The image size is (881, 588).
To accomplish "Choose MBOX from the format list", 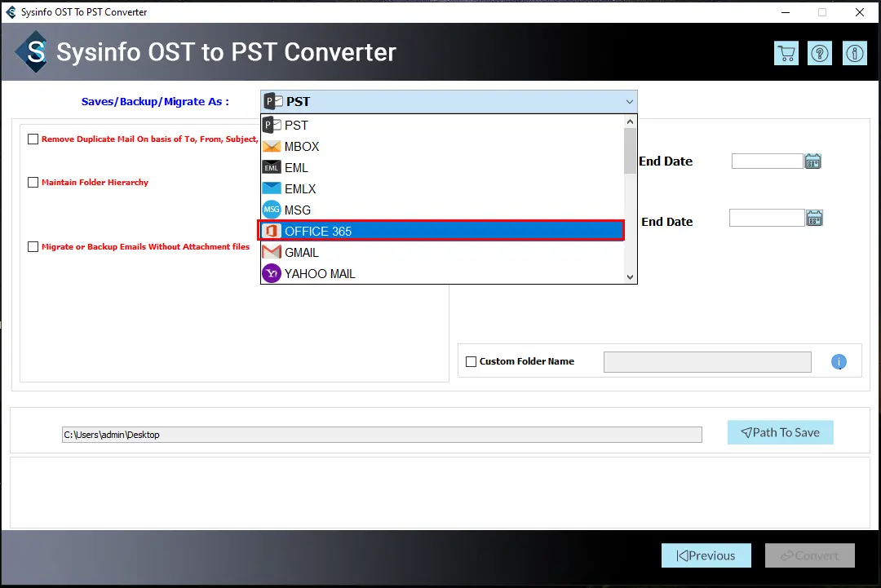I will point(442,147).
